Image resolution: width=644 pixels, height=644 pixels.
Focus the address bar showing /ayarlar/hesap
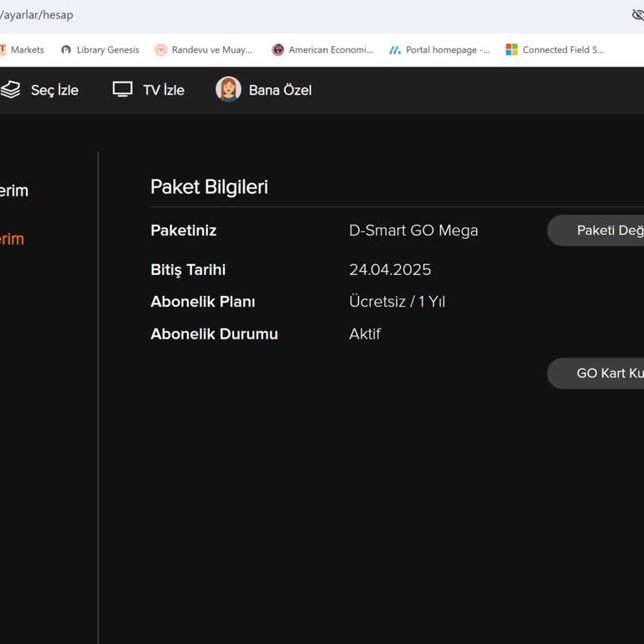[252, 15]
